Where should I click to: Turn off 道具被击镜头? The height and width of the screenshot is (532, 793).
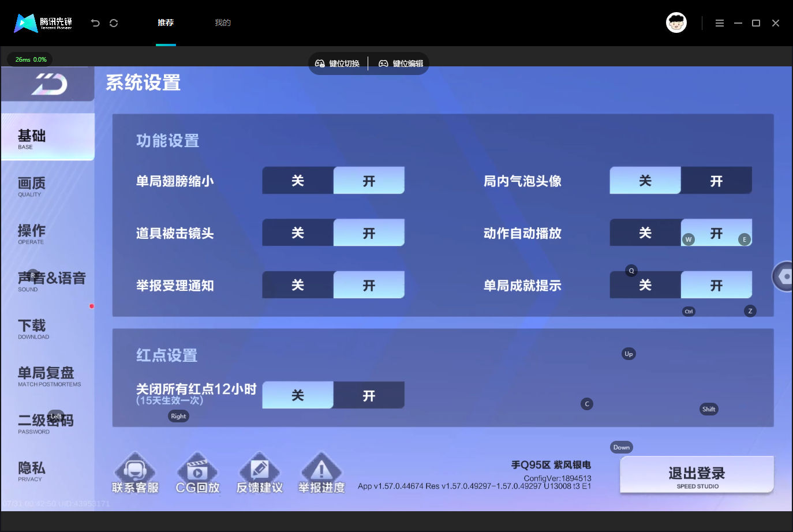click(298, 233)
